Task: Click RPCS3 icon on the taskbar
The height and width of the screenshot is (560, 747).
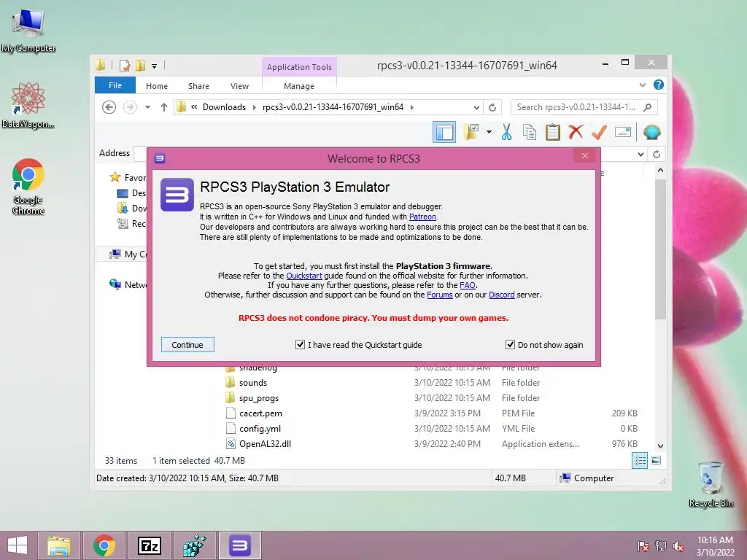Action: pyautogui.click(x=239, y=545)
